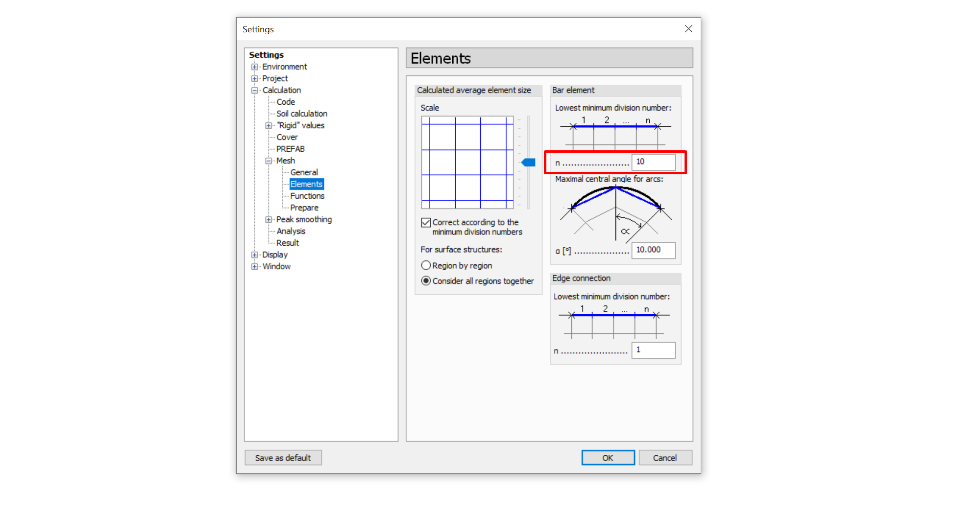The image size is (980, 514).
Task: Click the Cancel button
Action: click(x=665, y=458)
